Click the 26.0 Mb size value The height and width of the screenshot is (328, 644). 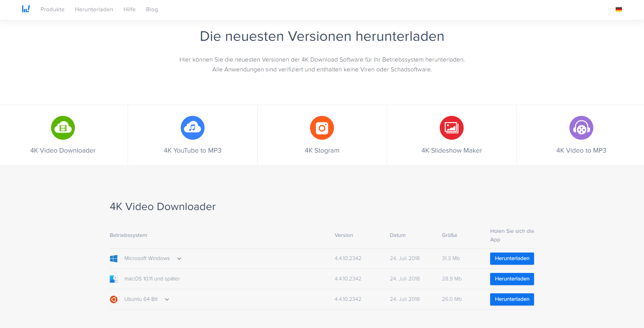click(452, 299)
